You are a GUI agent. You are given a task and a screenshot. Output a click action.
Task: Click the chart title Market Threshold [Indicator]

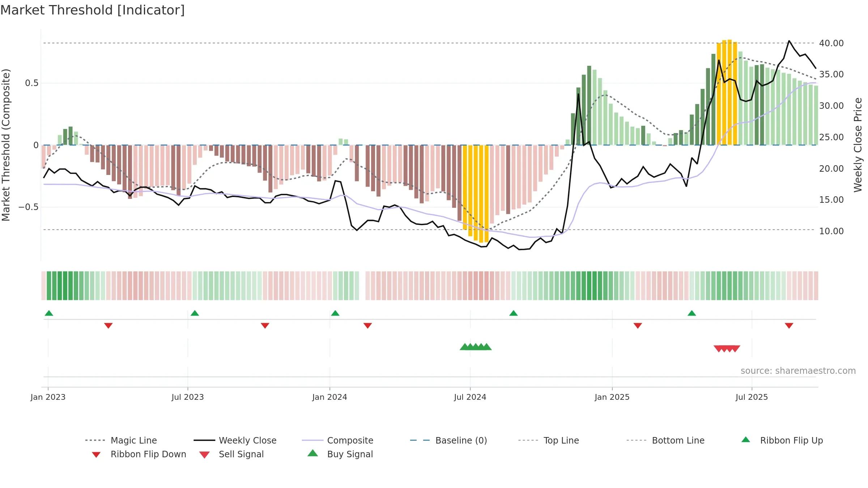(93, 10)
